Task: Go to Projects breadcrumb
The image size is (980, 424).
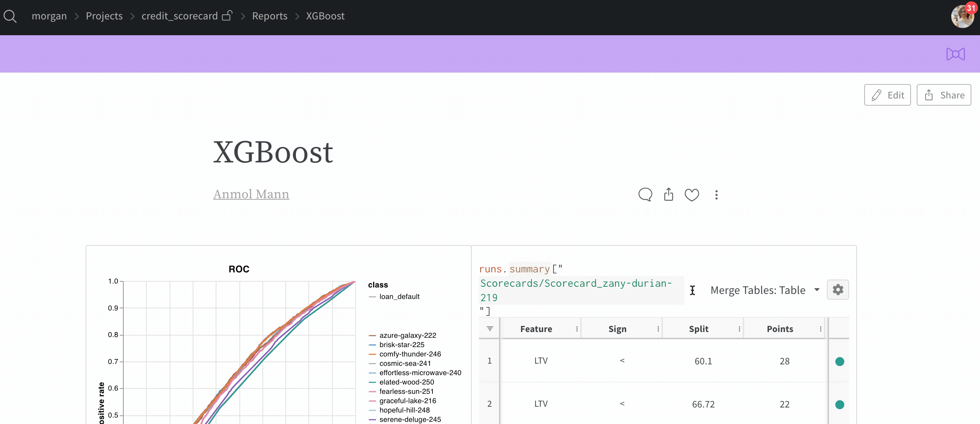Action: click(x=104, y=16)
